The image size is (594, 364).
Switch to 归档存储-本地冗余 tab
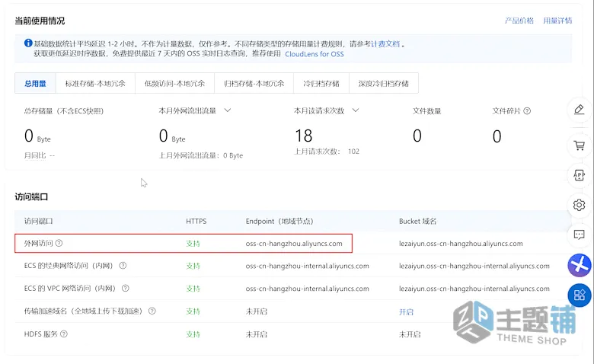254,83
